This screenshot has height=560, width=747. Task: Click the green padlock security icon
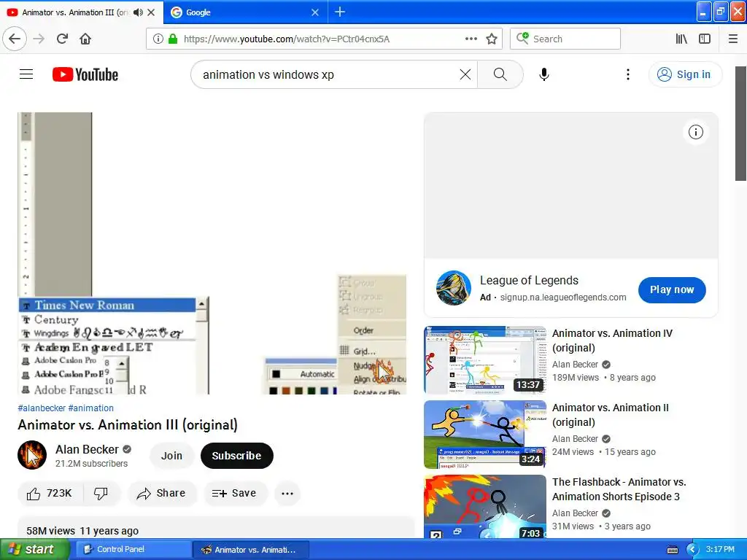(173, 39)
